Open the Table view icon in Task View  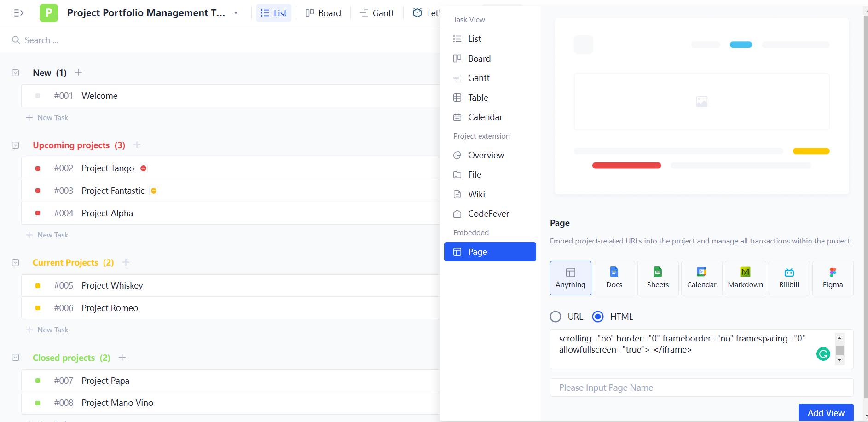click(478, 98)
